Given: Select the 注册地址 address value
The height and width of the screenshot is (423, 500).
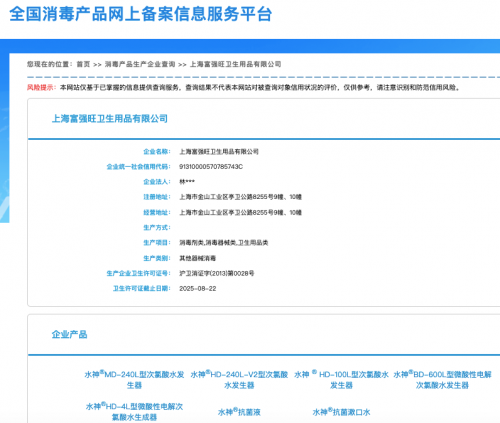Looking at the screenshot, I should point(240,197).
